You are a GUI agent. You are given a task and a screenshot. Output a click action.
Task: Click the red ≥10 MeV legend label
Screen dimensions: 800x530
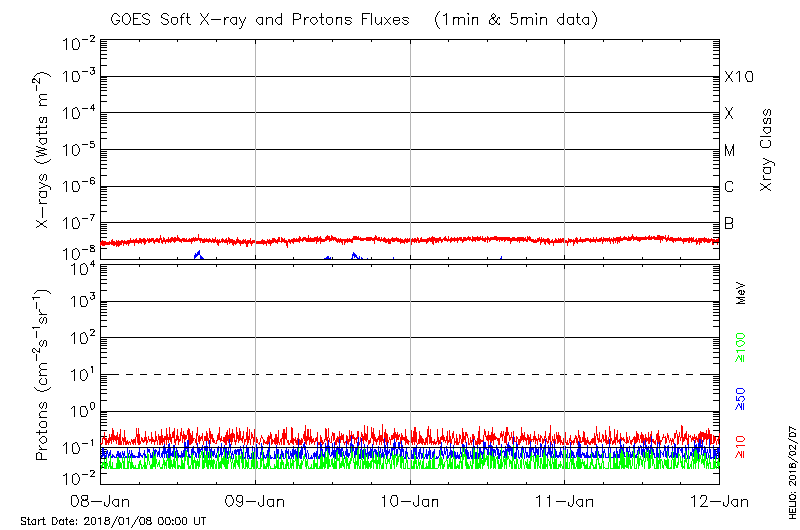tap(742, 446)
